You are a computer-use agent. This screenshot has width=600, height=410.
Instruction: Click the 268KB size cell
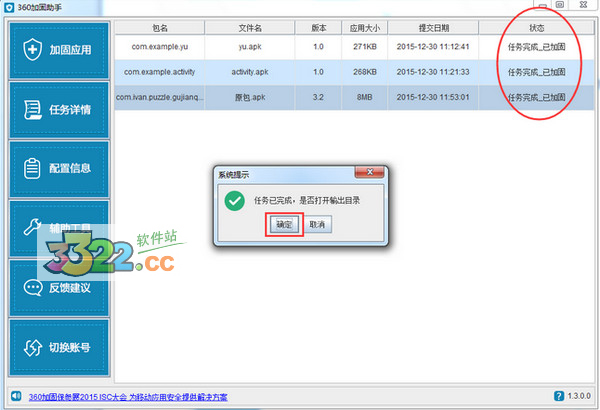click(365, 72)
